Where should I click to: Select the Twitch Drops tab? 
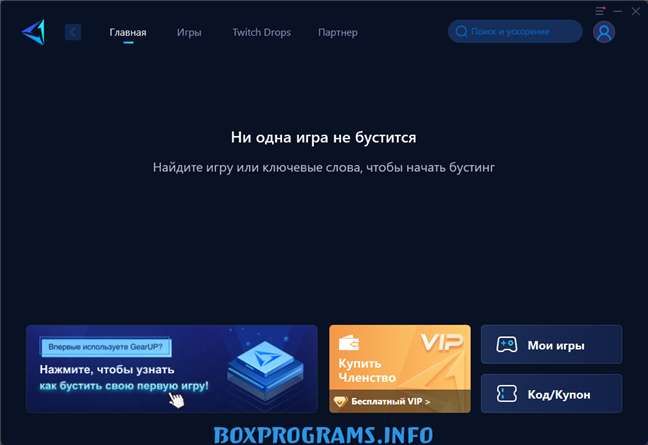[260, 32]
